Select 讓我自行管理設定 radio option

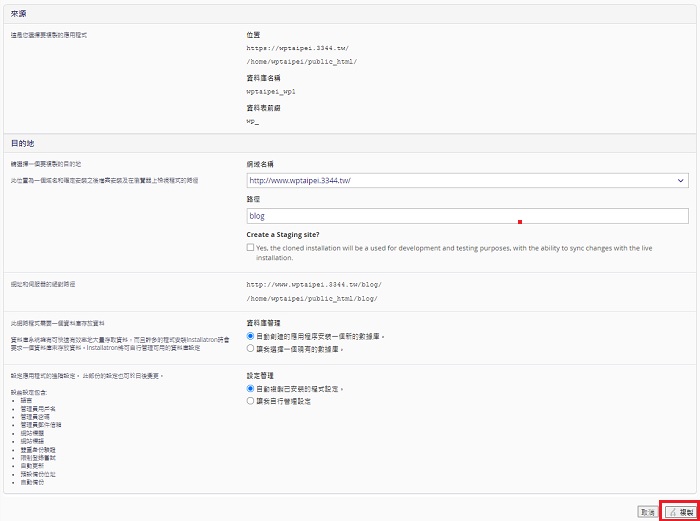(x=250, y=401)
